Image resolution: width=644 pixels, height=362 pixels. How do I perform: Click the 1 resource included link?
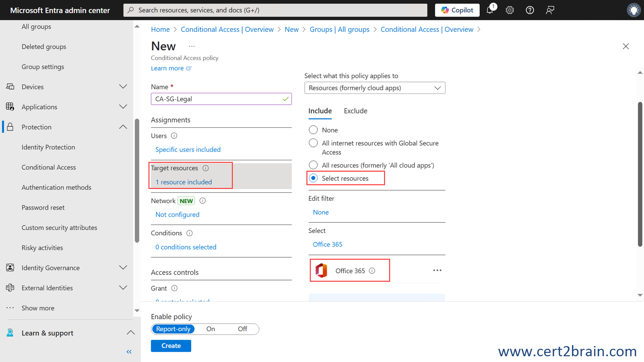point(183,182)
